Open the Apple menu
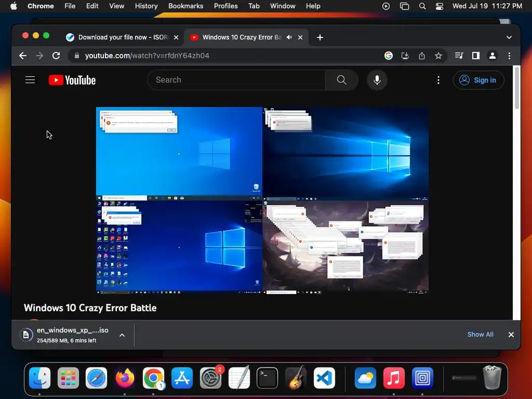Screen dimensions: 532x399 click(14, 6)
